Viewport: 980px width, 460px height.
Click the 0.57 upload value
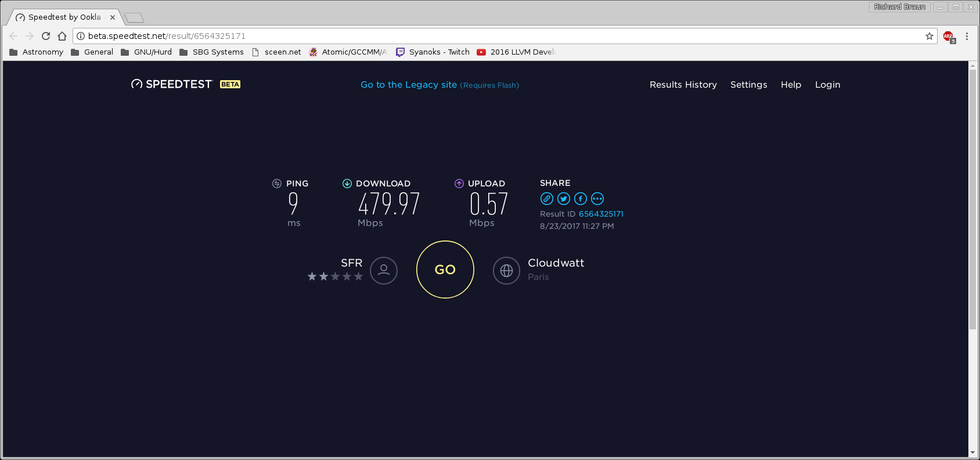coord(488,204)
